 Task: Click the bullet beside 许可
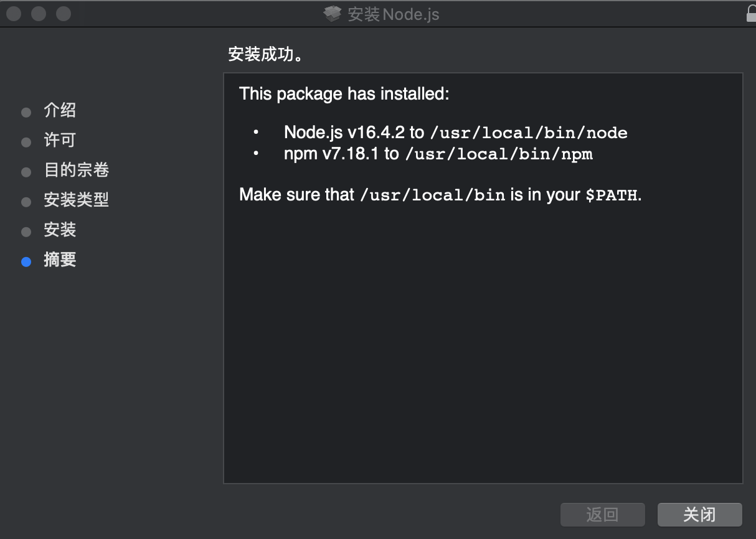tap(26, 142)
